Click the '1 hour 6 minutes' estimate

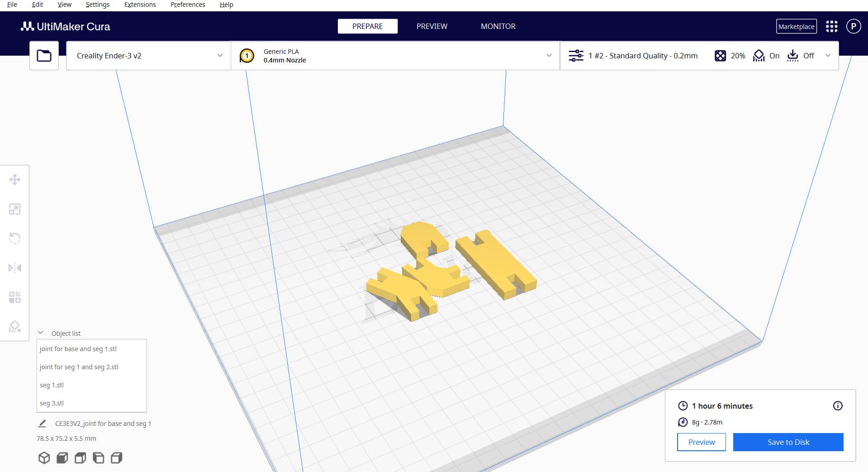(722, 406)
